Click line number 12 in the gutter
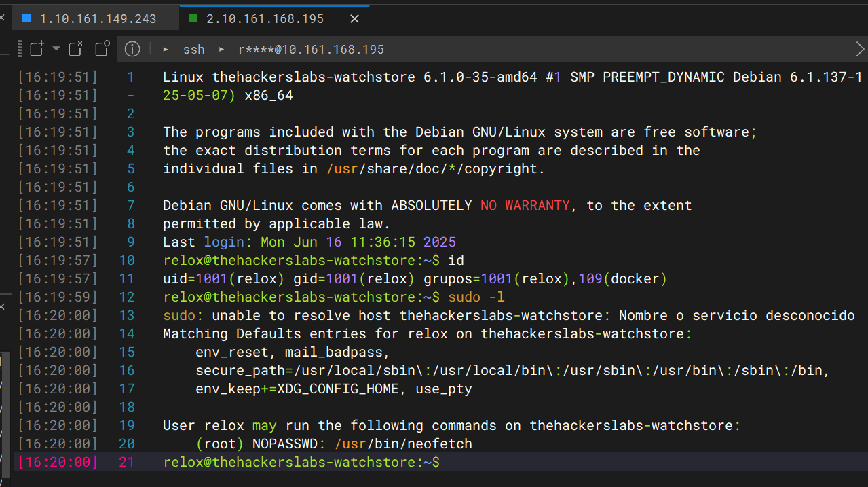Image resolution: width=868 pixels, height=487 pixels. click(127, 297)
